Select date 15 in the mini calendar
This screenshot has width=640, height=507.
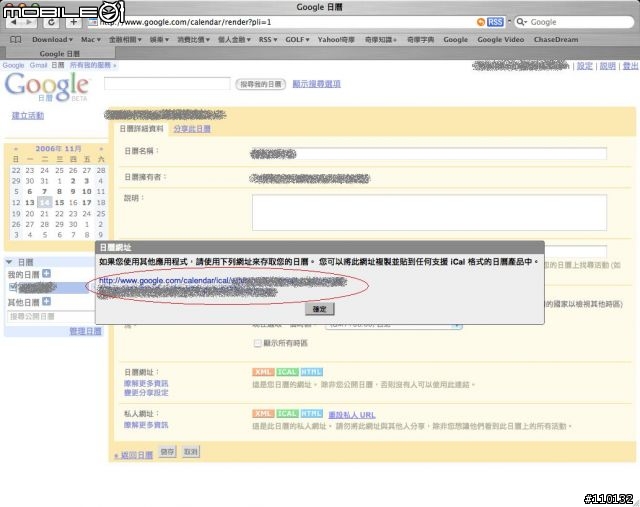click(x=60, y=202)
